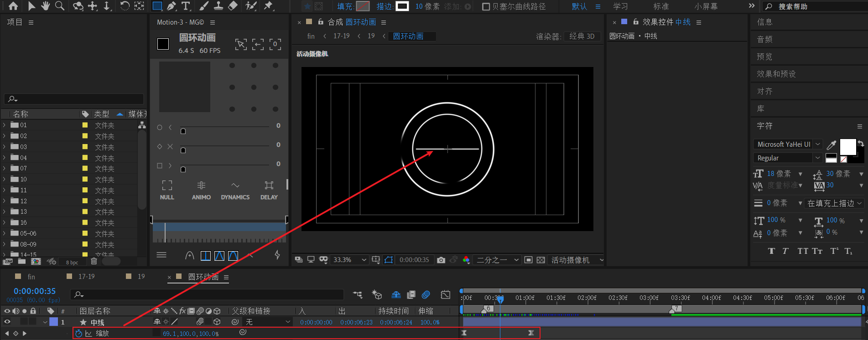Toggle 3D layer switch for 中线

(x=217, y=322)
